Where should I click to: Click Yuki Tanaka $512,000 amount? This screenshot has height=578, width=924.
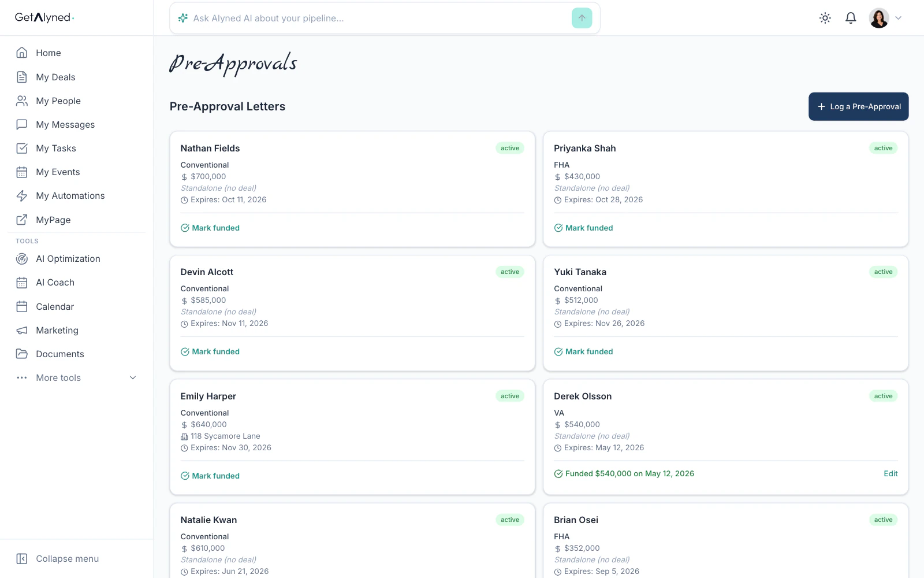[x=581, y=300]
